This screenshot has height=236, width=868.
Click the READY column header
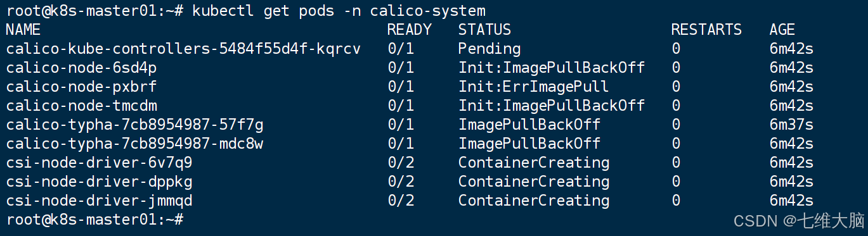click(410, 30)
